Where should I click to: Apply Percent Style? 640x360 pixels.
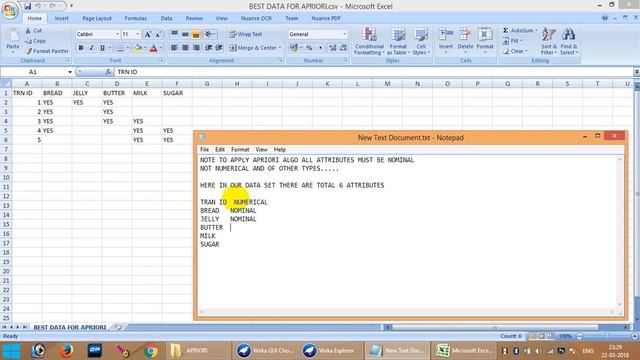click(309, 48)
